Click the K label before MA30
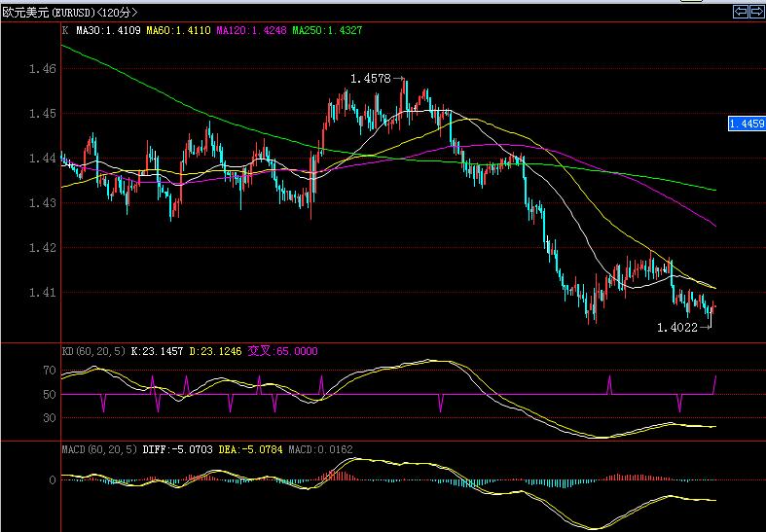 (65, 30)
